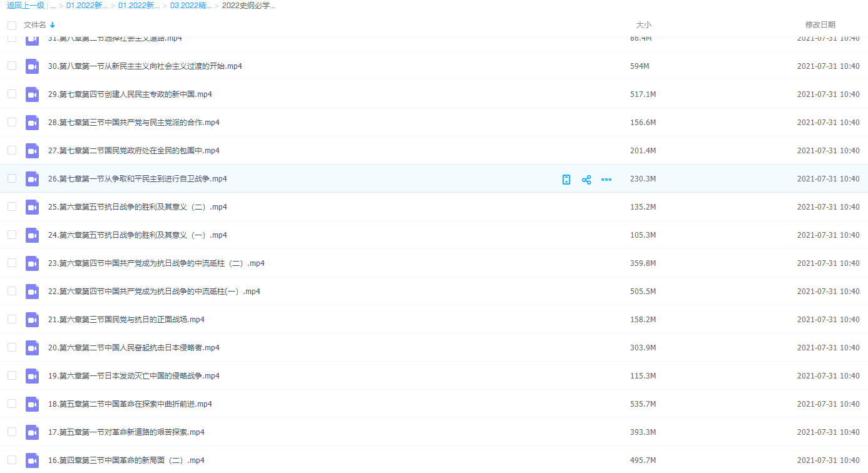The width and height of the screenshot is (868, 473).
Task: Click the video icon for file 21.第六章第三节
Action: click(32, 320)
